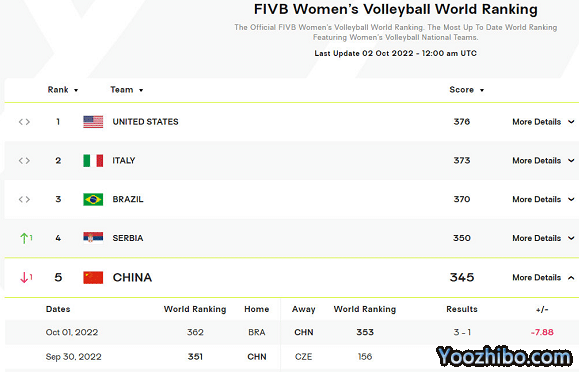Expand More Details for Brazil
This screenshot has width=579, height=372.
tap(543, 199)
